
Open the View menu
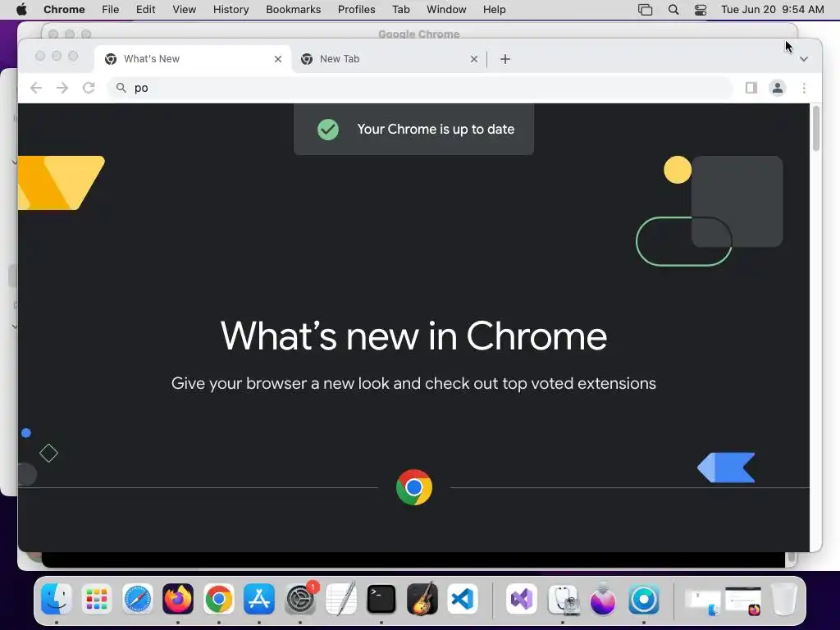tap(184, 10)
